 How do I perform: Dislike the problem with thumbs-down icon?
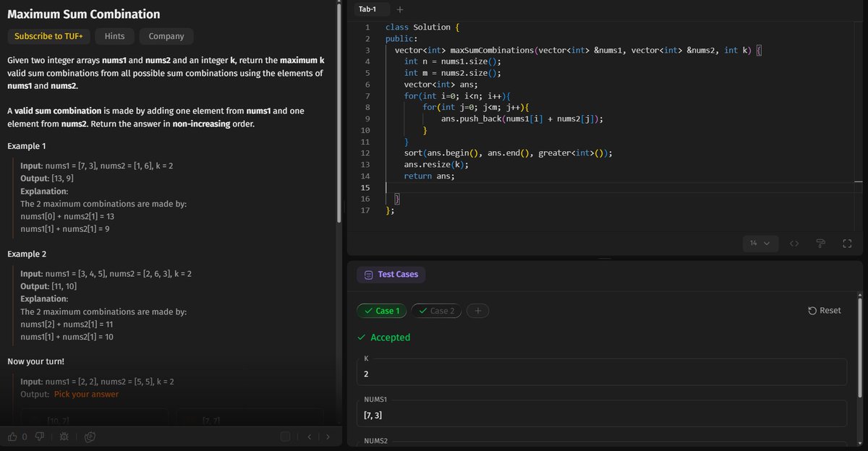tap(41, 437)
